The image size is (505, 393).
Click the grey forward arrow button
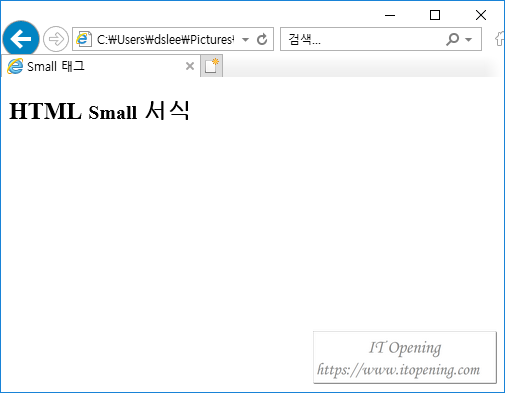point(56,39)
